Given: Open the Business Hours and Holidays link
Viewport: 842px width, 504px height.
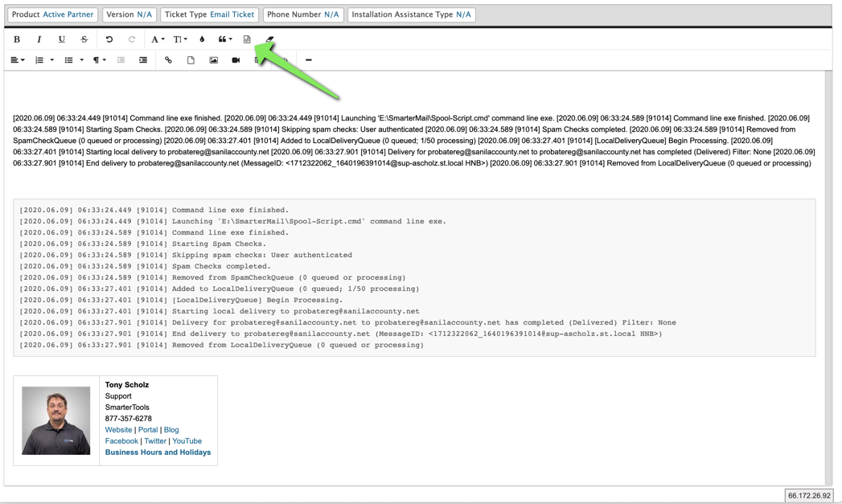Looking at the screenshot, I should [158, 453].
